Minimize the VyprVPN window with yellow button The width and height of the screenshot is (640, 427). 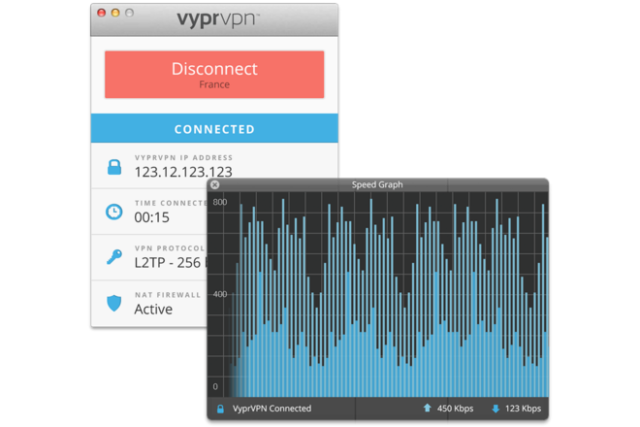(x=116, y=13)
